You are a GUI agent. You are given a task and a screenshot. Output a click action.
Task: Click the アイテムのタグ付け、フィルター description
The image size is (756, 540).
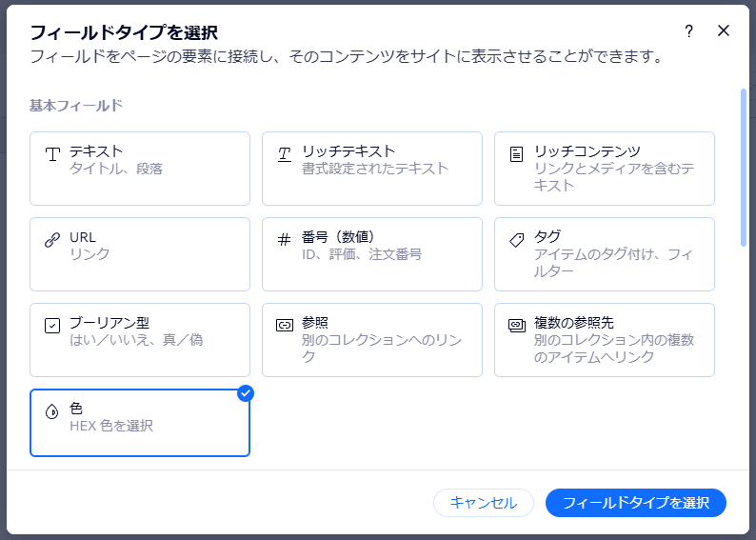tap(613, 262)
